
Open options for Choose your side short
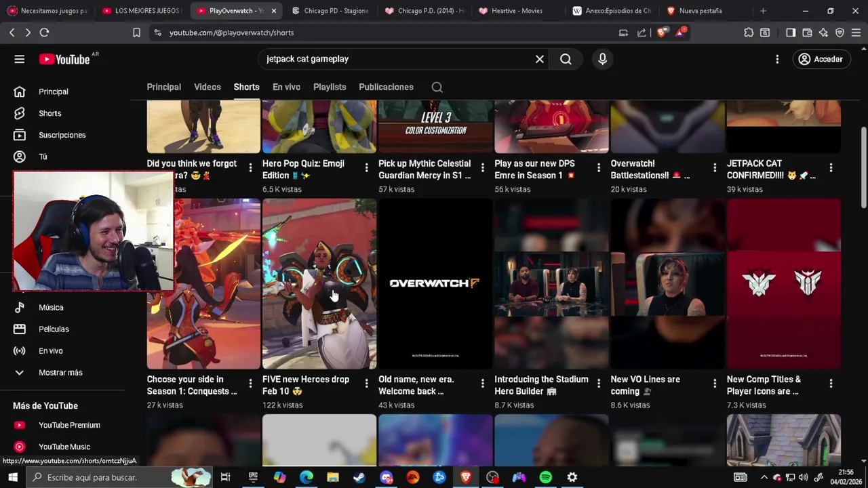tap(250, 384)
